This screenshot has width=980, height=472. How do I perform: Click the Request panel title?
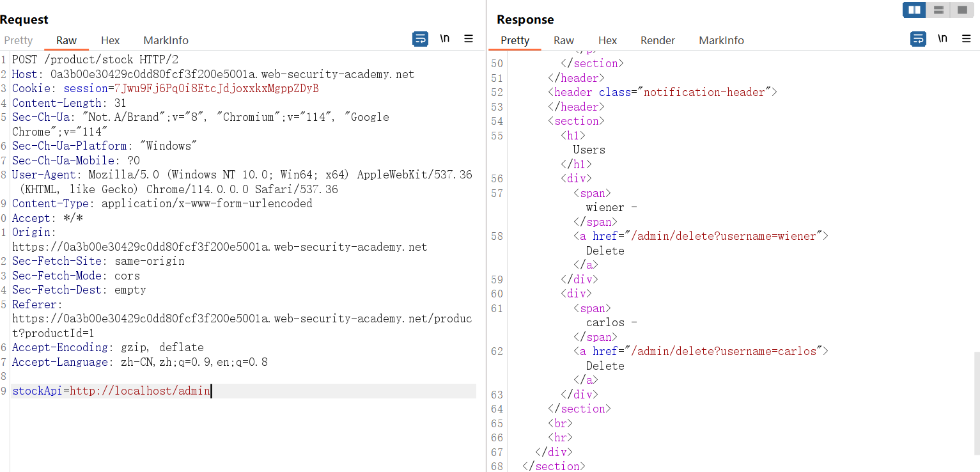(24, 20)
